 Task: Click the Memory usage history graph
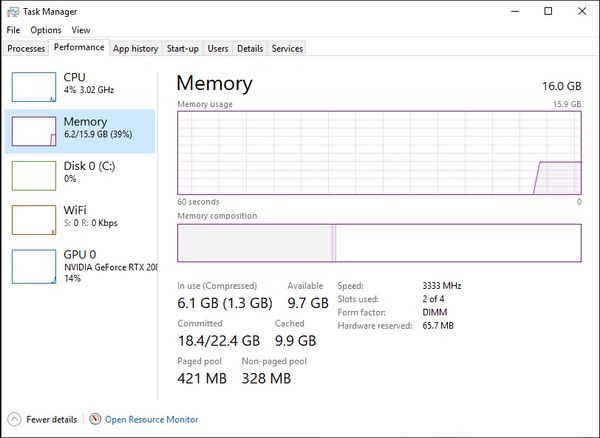379,153
